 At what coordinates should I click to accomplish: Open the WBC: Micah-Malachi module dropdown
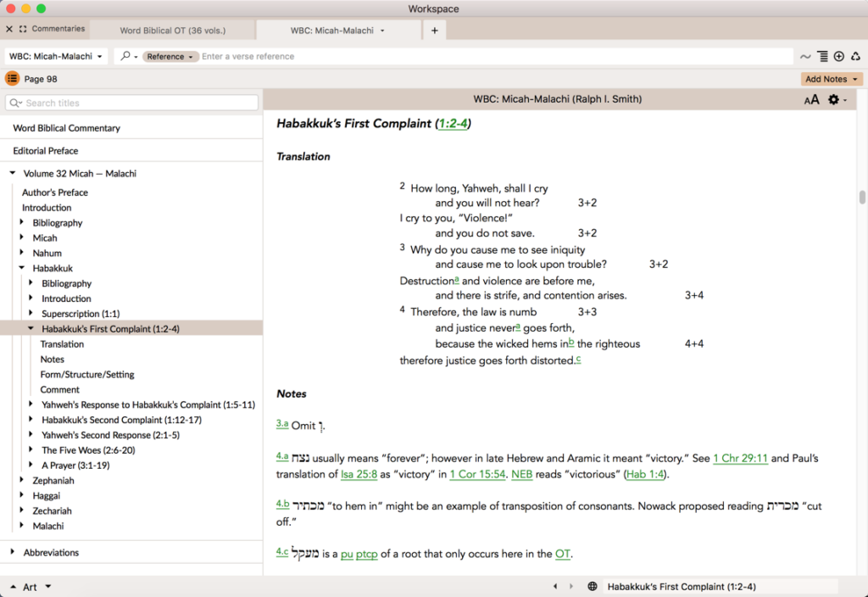click(x=56, y=57)
